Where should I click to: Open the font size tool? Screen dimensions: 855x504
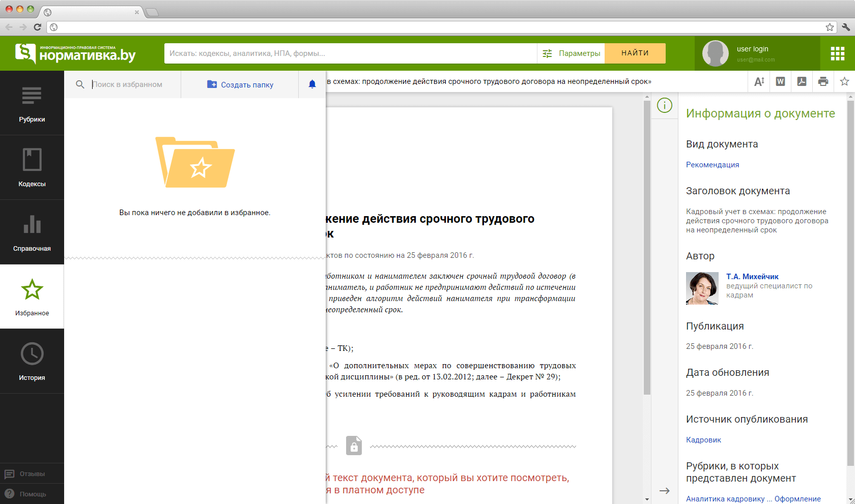click(x=759, y=81)
